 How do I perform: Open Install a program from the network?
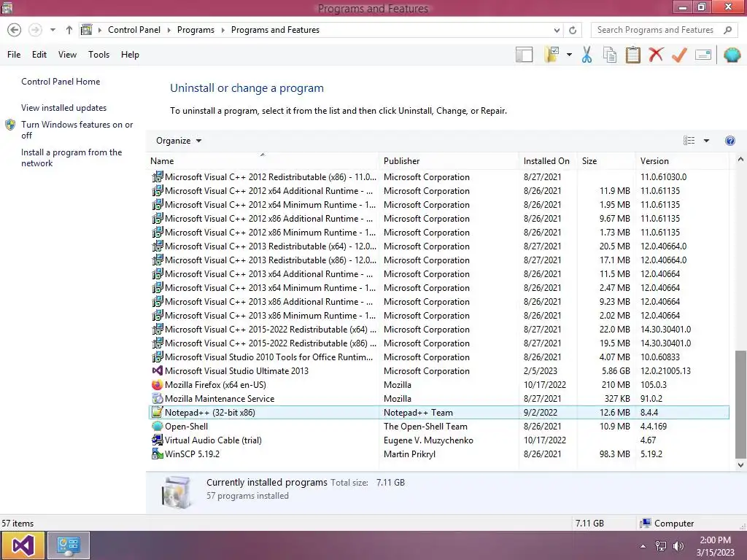click(71, 157)
